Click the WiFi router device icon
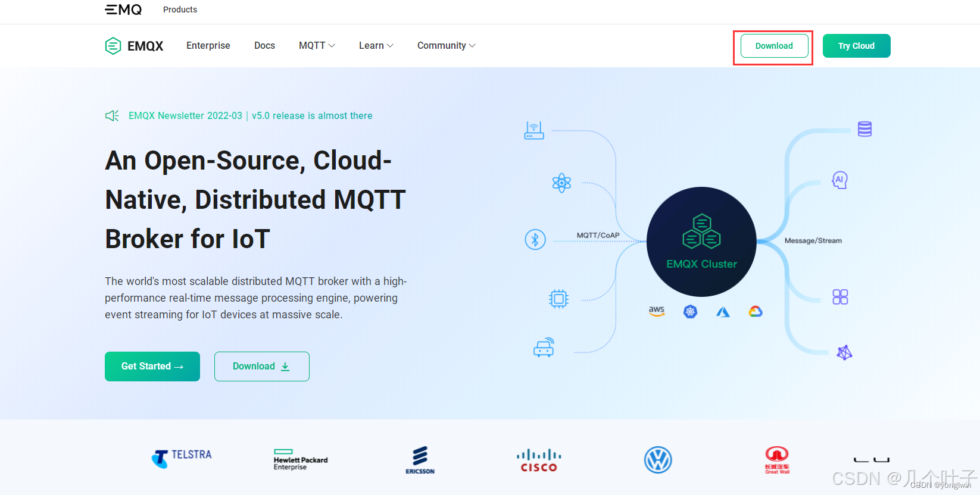This screenshot has width=980, height=495. pyautogui.click(x=534, y=130)
